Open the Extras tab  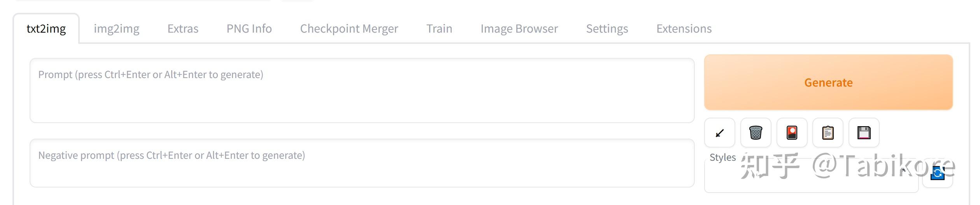point(183,29)
